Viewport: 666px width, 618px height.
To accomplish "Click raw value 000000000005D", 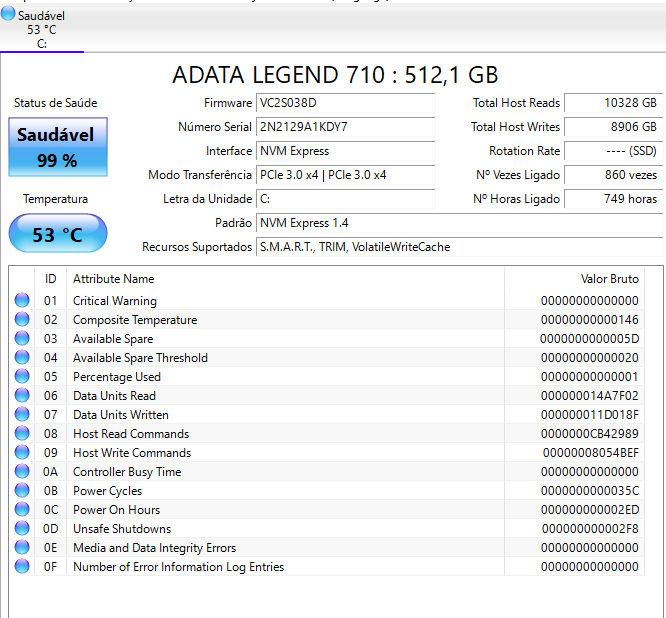I will 590,339.
